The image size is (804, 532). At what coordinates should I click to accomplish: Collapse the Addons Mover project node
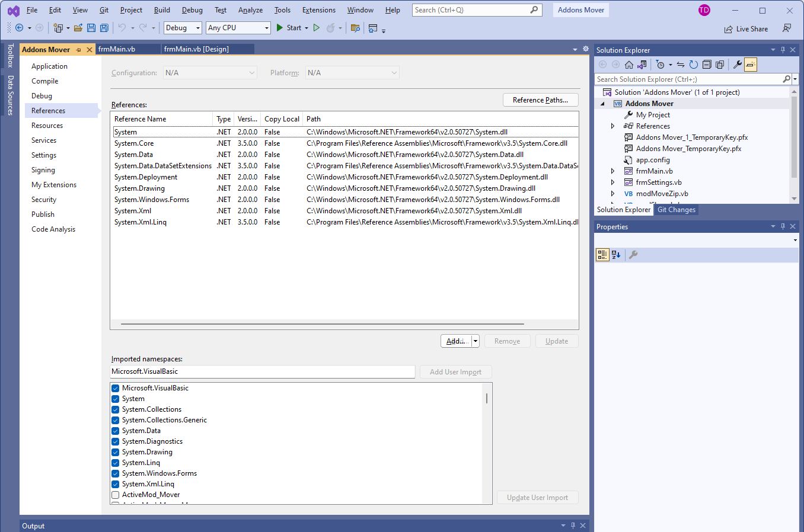[603, 104]
